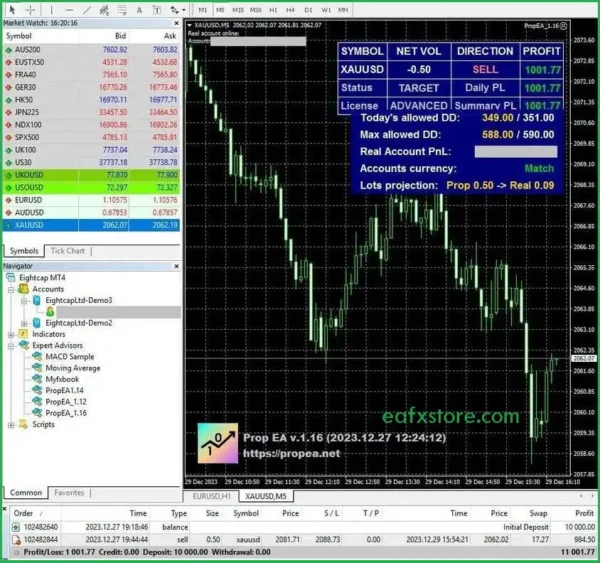Expand the Scripts tree node

(11, 424)
